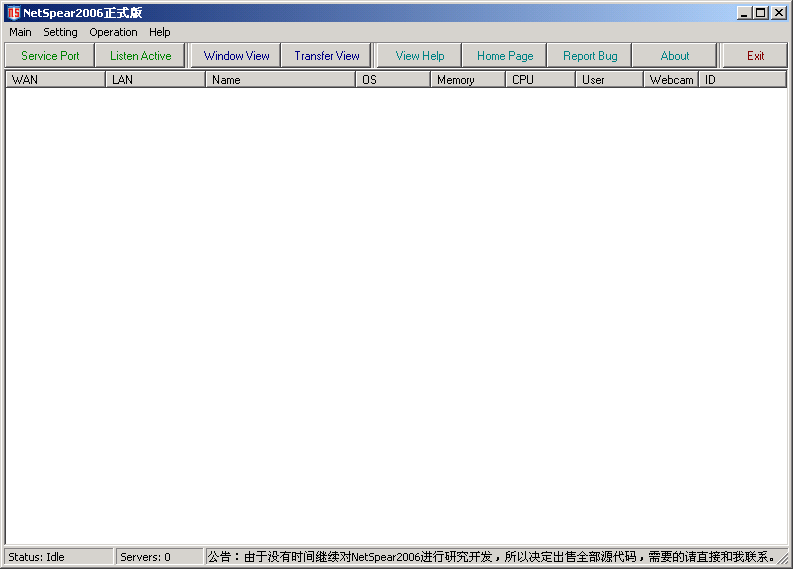Click the View Help button
This screenshot has height=569, width=793.
420,56
